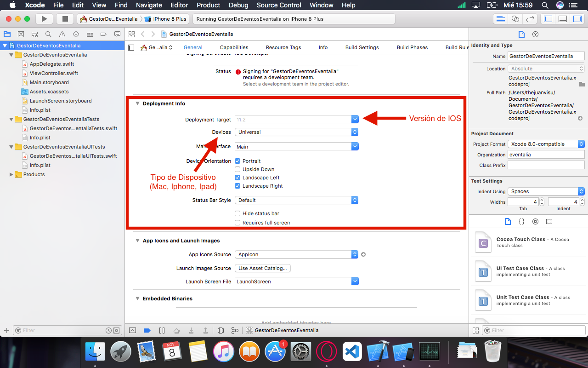Viewport: 588px width, 368px height.
Task: Show the file inspector
Action: pos(521,34)
